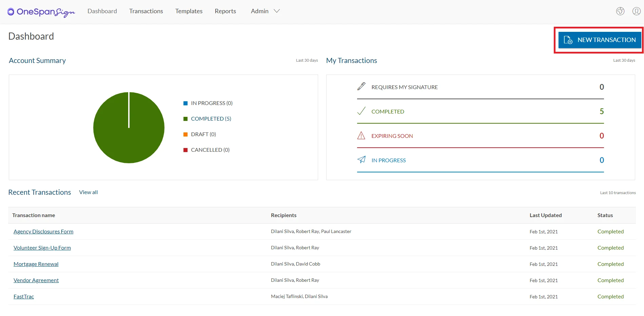The image size is (644, 316).
Task: Click recipients Maciej Taflinski, Dilani Silva
Action: click(299, 297)
